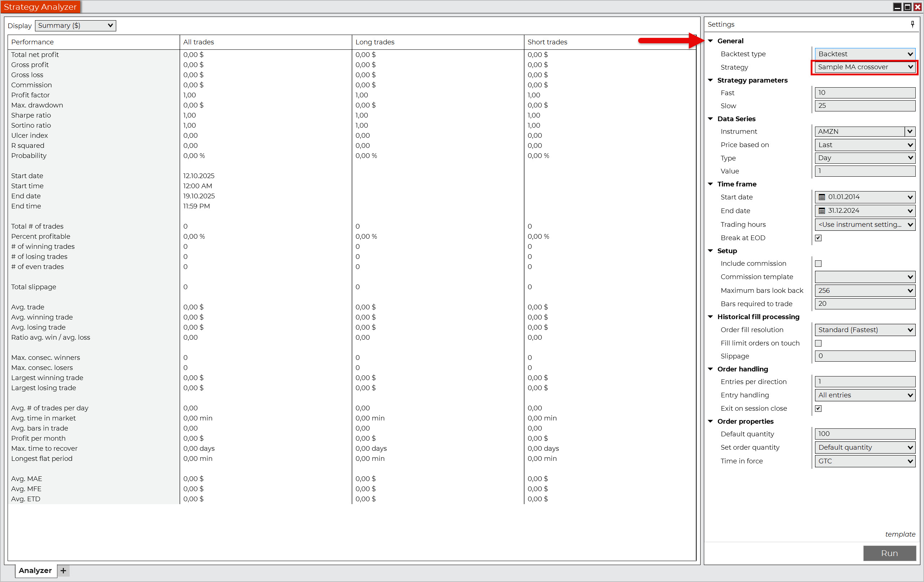Collapse the Strategy parameters section
924x582 pixels.
[710, 80]
